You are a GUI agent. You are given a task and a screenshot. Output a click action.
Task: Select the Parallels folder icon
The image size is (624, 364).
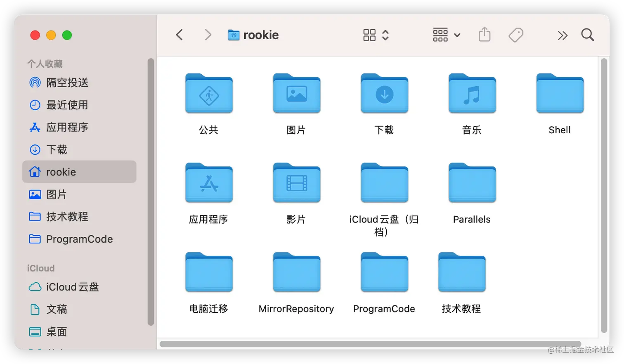click(x=472, y=183)
